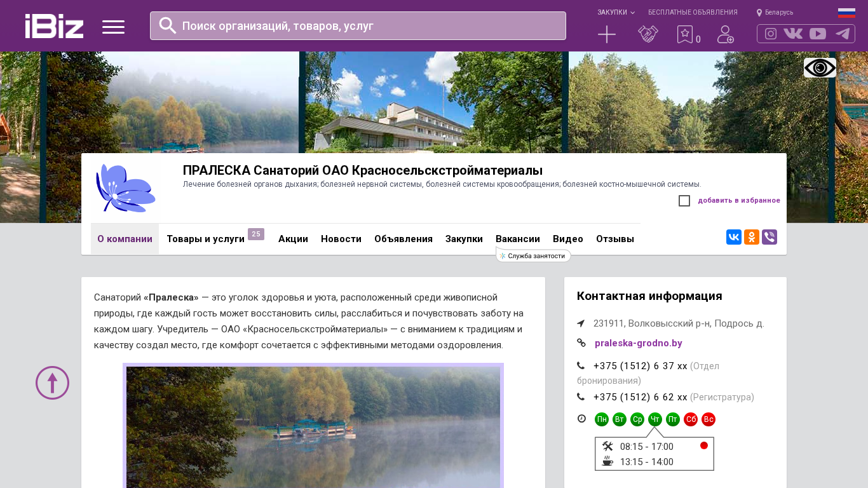The width and height of the screenshot is (868, 488).
Task: Share the page on VK
Action: 734,237
